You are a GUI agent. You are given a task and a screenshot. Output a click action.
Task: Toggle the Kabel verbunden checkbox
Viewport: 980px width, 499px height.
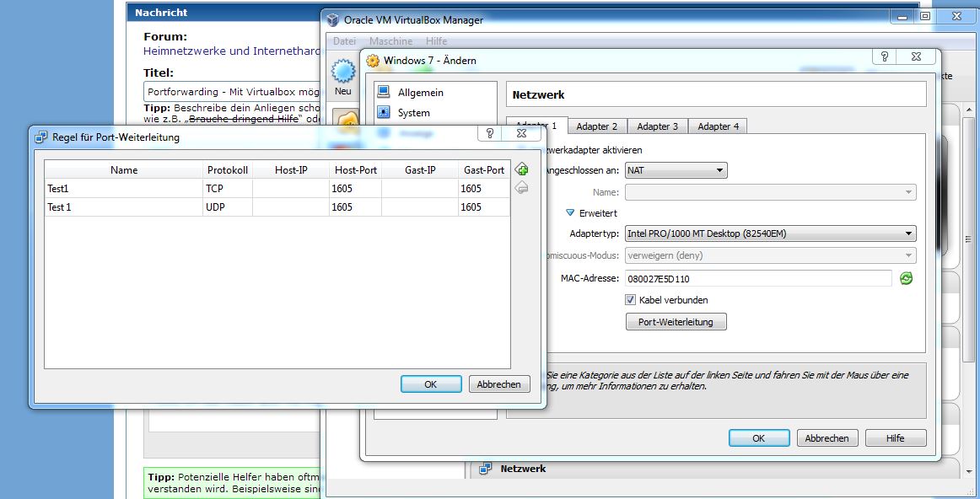630,300
